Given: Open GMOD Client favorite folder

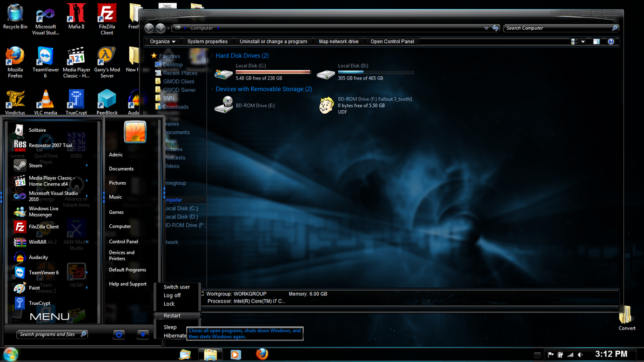Looking at the screenshot, I should 175,82.
